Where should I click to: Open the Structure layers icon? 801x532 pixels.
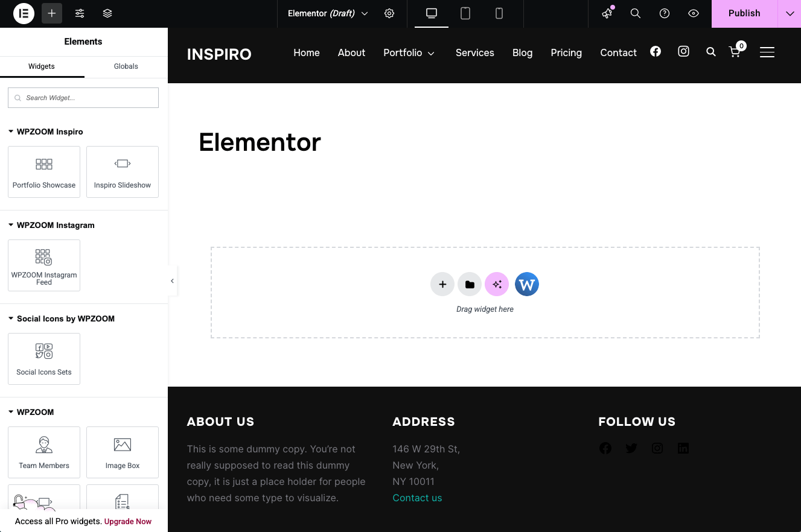click(107, 13)
